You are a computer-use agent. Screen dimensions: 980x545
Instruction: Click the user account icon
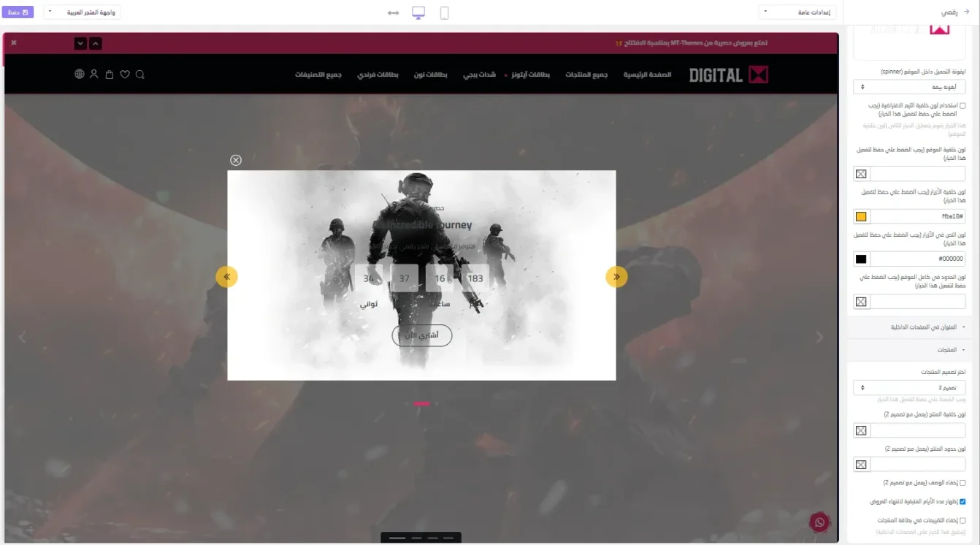tap(94, 75)
